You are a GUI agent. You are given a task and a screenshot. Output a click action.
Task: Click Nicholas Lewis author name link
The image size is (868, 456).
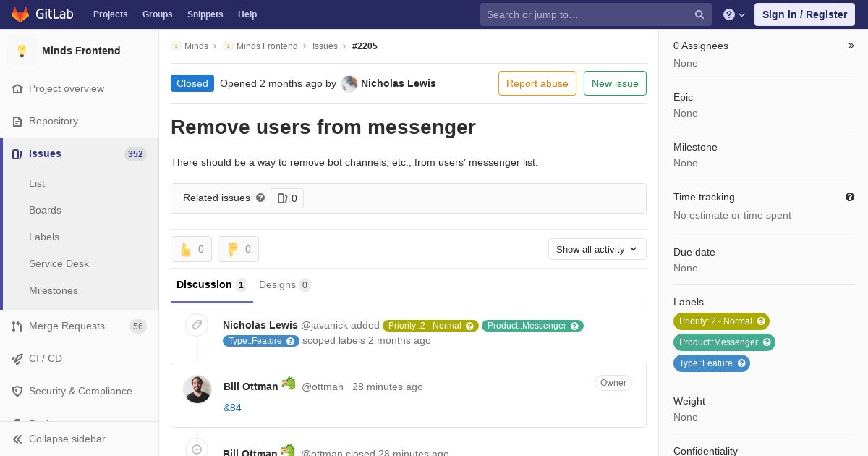click(398, 83)
